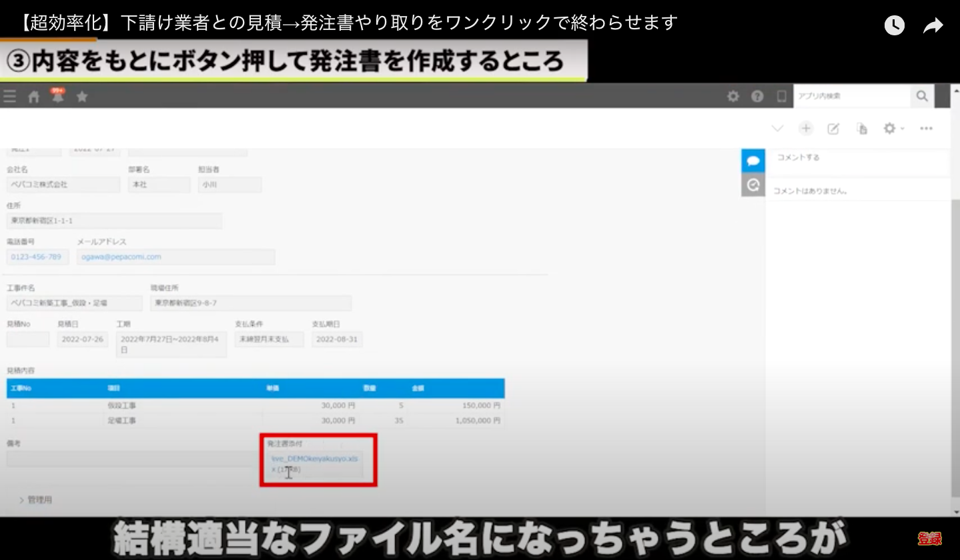
Task: Open the attached kvc_DEMOkeyakusyo.xlsx file link
Action: 314,459
